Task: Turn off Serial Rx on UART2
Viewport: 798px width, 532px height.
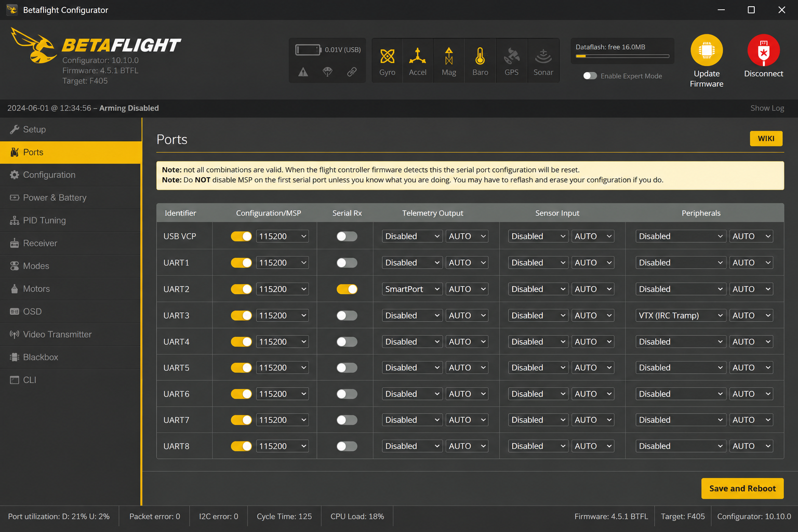Action: pyautogui.click(x=347, y=289)
